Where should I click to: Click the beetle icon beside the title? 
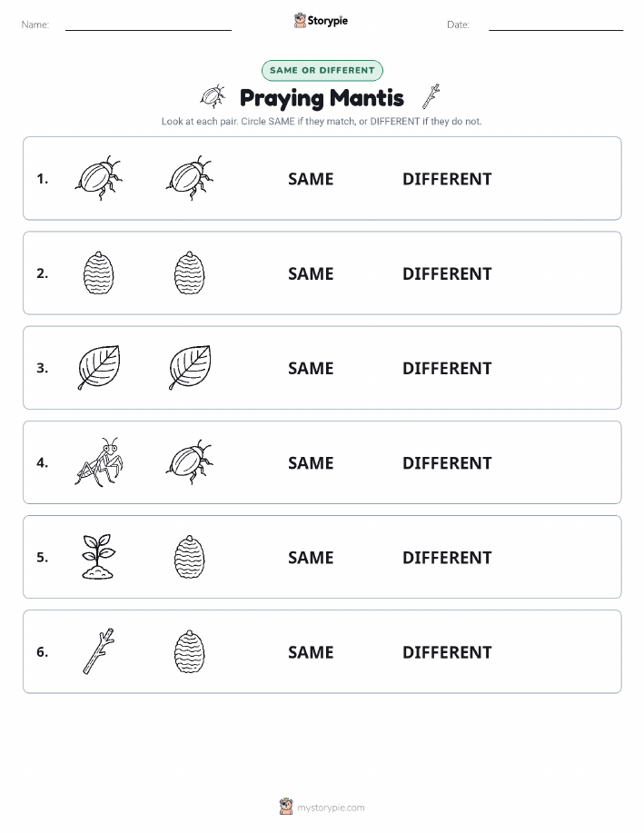213,96
